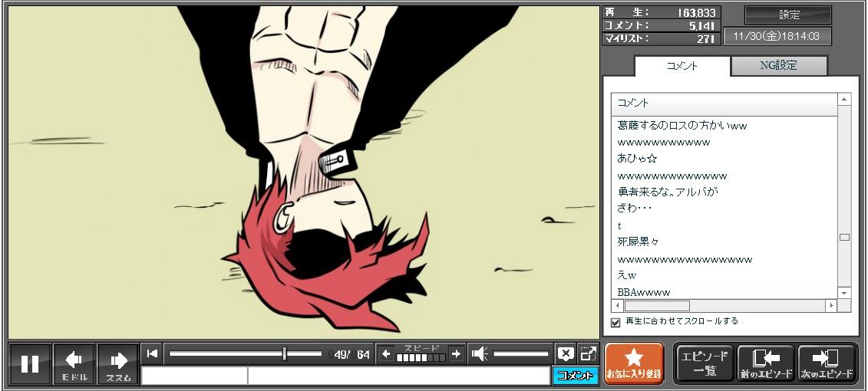868x391 pixels.
Task: Go to the next episode
Action: click(x=827, y=363)
